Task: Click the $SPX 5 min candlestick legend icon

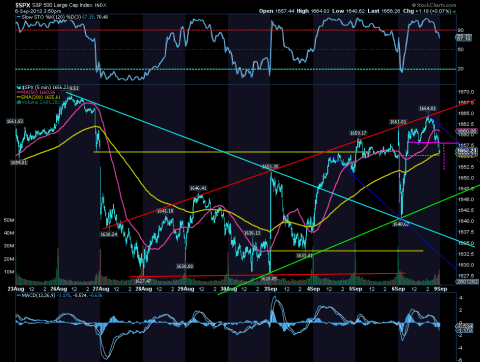Action: [x=19, y=88]
